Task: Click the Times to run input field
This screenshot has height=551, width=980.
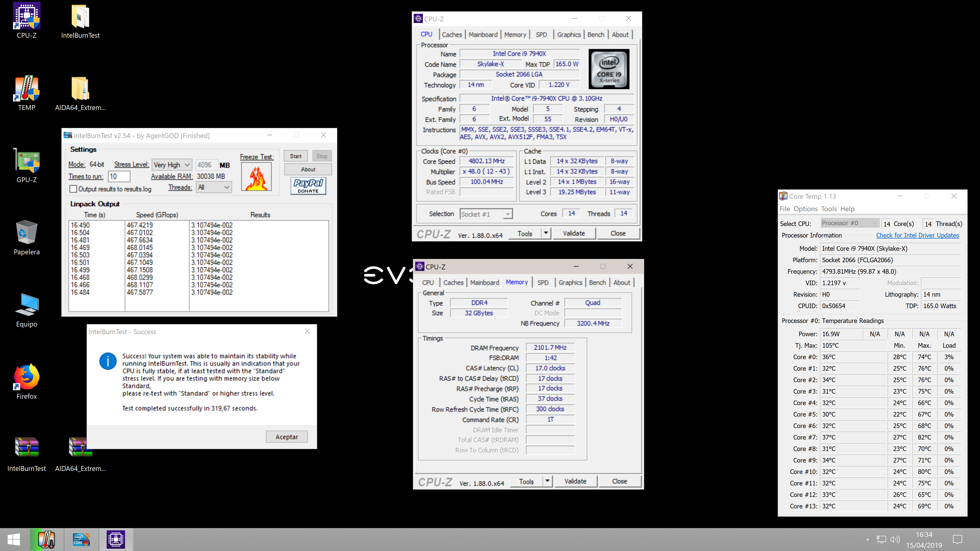Action: [119, 176]
